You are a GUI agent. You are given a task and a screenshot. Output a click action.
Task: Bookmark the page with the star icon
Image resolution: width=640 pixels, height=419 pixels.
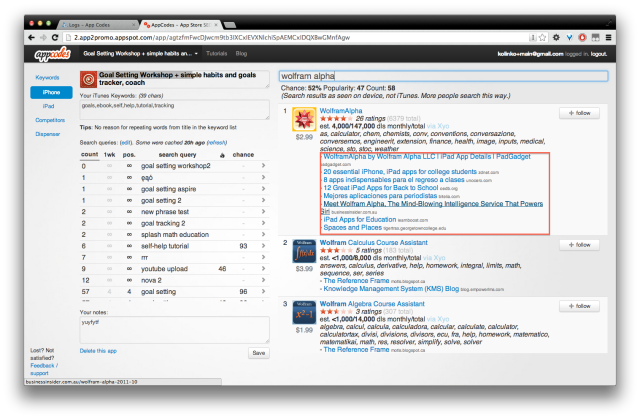point(542,38)
